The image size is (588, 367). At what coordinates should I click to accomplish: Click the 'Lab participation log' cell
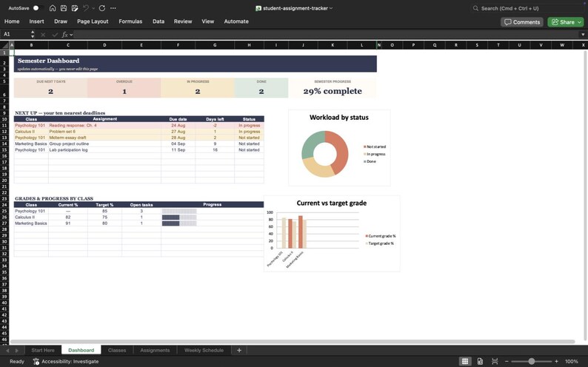[x=104, y=149]
